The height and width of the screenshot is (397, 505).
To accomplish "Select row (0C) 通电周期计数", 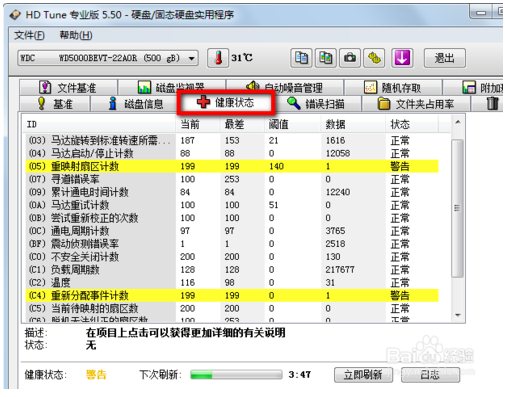I will coord(232,231).
